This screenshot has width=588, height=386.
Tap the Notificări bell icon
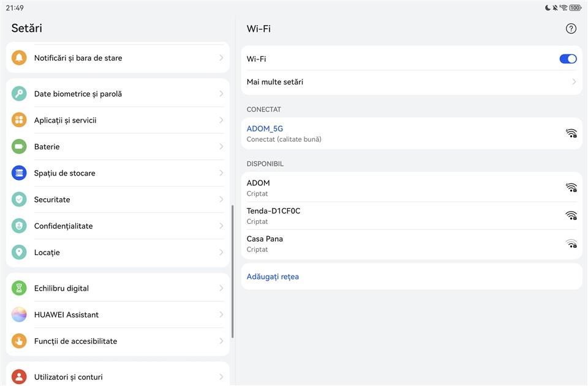[19, 58]
